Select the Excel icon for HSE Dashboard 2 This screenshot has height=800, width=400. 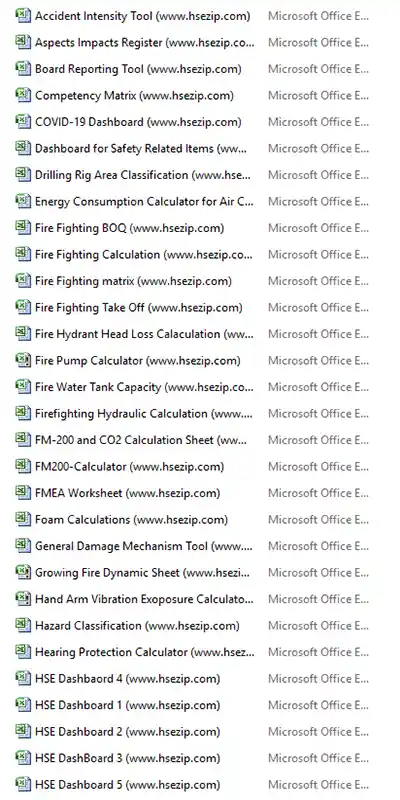23,732
